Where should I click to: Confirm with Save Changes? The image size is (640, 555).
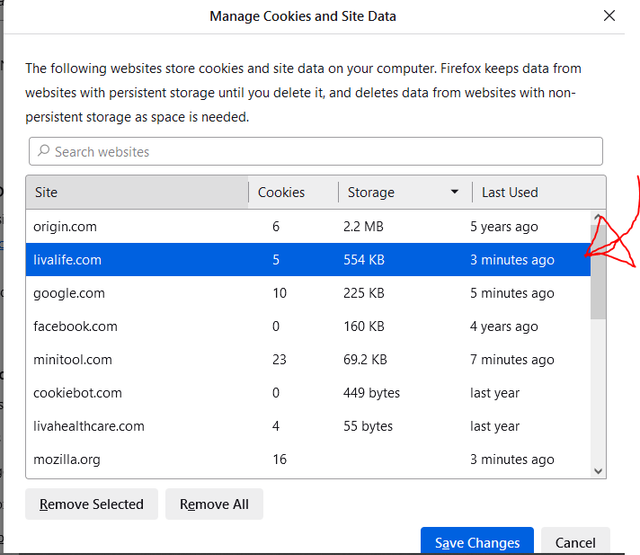tap(477, 543)
